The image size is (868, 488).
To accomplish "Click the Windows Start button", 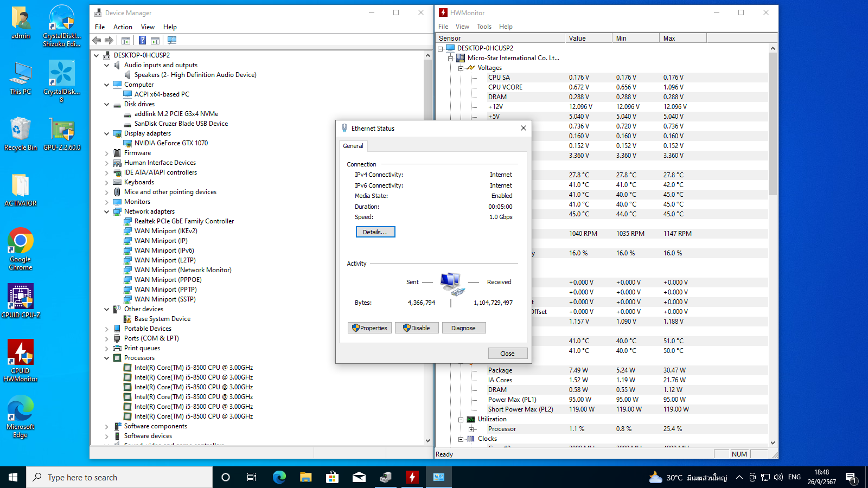I will coord(13,477).
